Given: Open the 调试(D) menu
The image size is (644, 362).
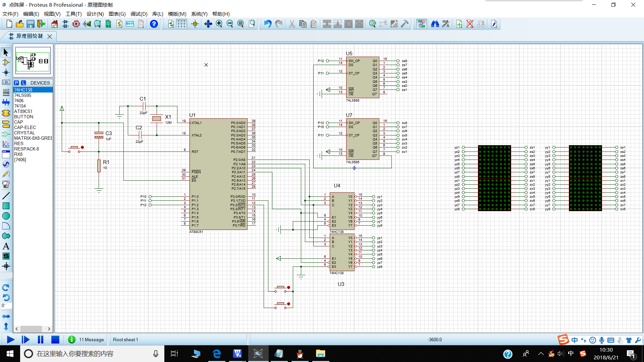Looking at the screenshot, I should (139, 14).
